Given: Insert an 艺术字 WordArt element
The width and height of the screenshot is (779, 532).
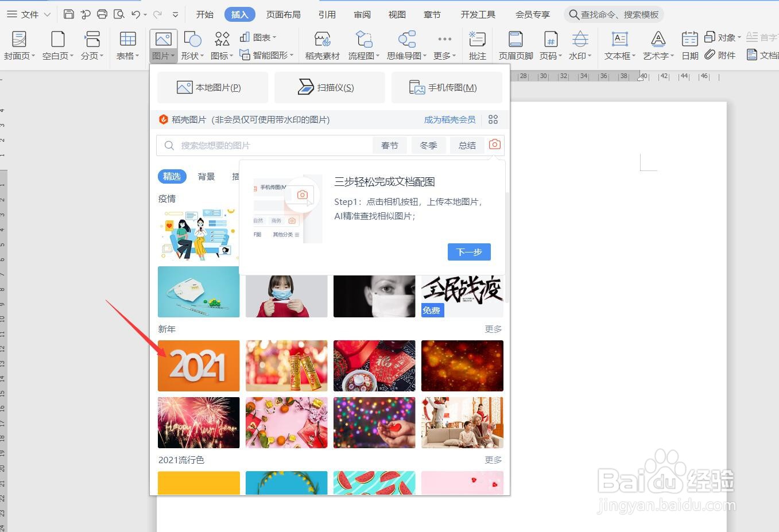Looking at the screenshot, I should 657,45.
